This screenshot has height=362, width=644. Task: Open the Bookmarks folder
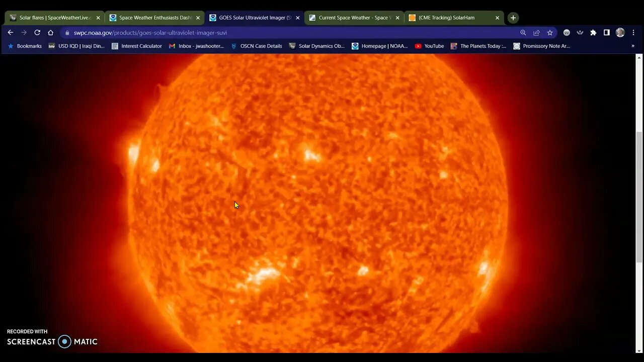click(24, 46)
